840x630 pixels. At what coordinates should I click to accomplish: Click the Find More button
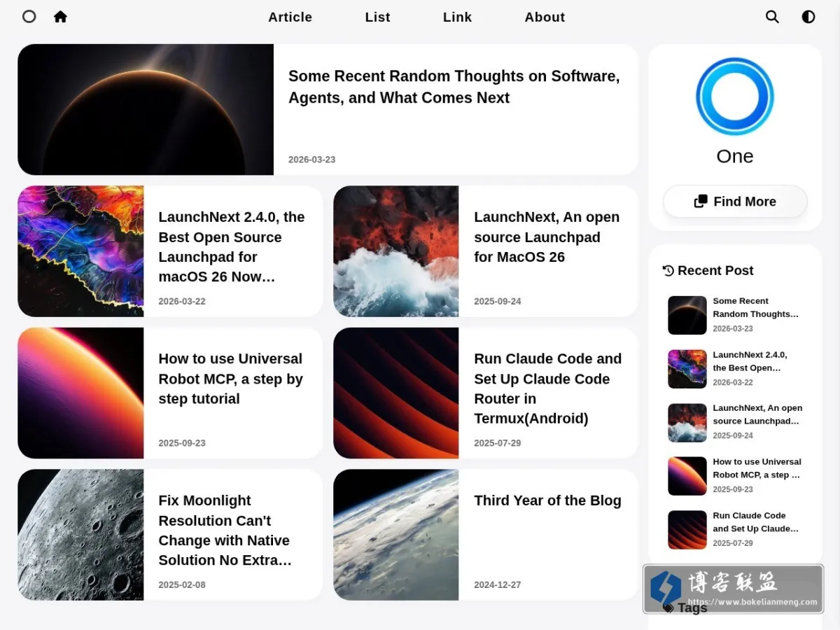735,202
